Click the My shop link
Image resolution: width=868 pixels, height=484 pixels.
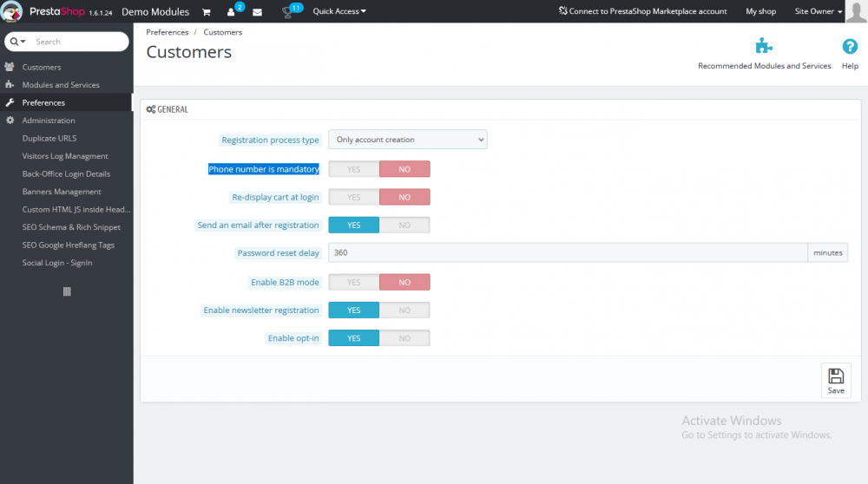[760, 11]
